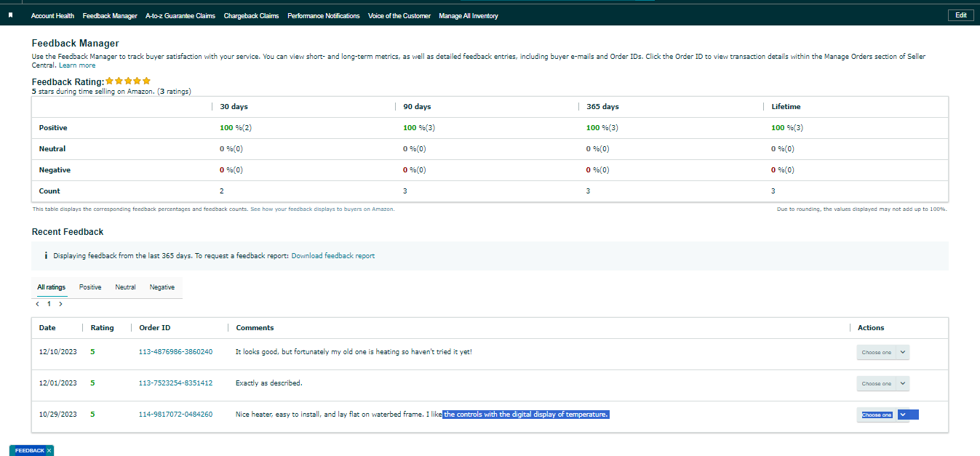The height and width of the screenshot is (456, 980).
Task: Open order 113-4876986-3860240
Action: click(x=175, y=352)
